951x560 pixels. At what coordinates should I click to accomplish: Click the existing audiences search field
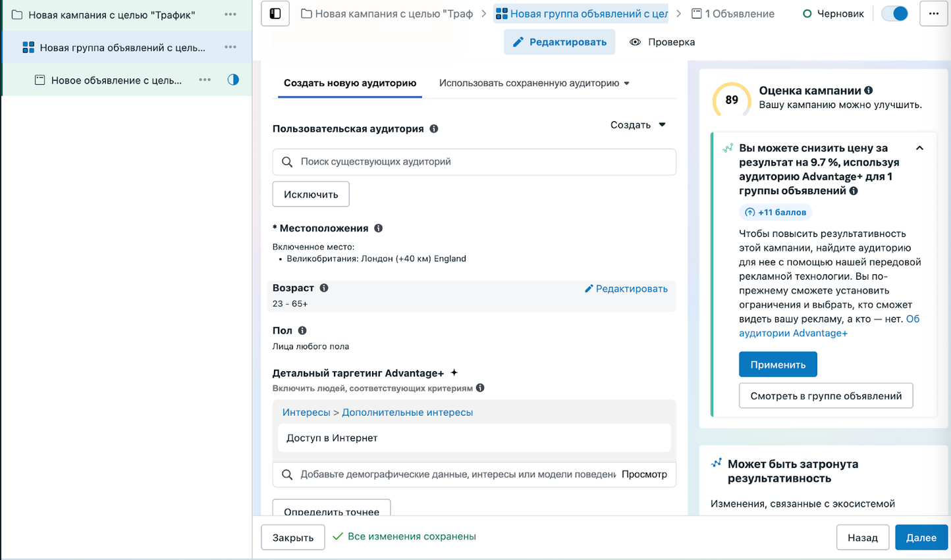[x=474, y=162]
